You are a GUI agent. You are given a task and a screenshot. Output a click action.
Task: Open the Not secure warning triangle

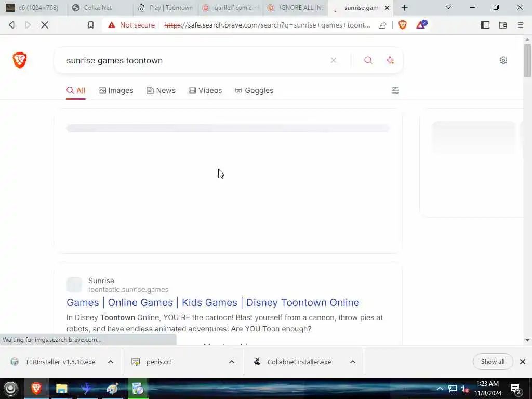tap(112, 25)
